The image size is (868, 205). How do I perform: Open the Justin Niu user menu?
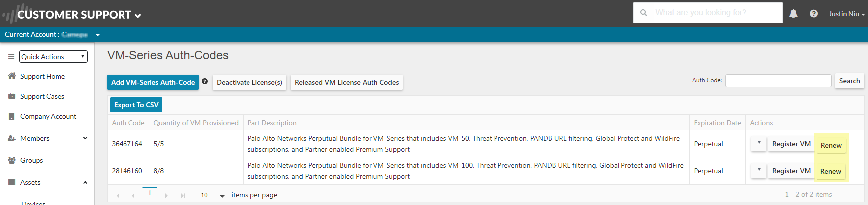(x=846, y=14)
